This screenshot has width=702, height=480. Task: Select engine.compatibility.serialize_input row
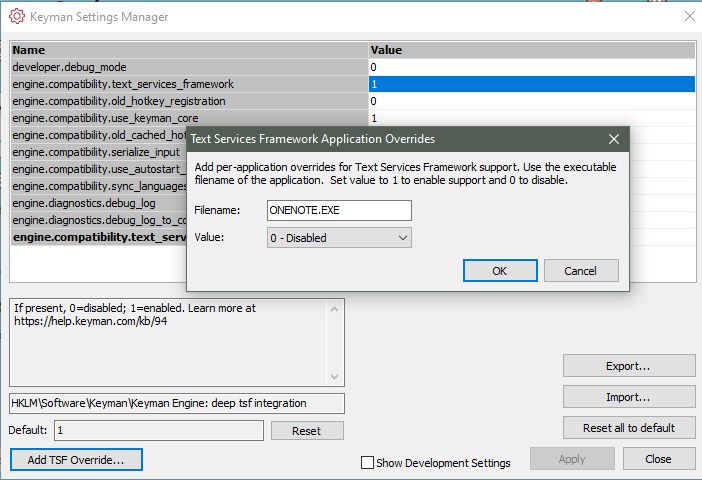[x=98, y=152]
